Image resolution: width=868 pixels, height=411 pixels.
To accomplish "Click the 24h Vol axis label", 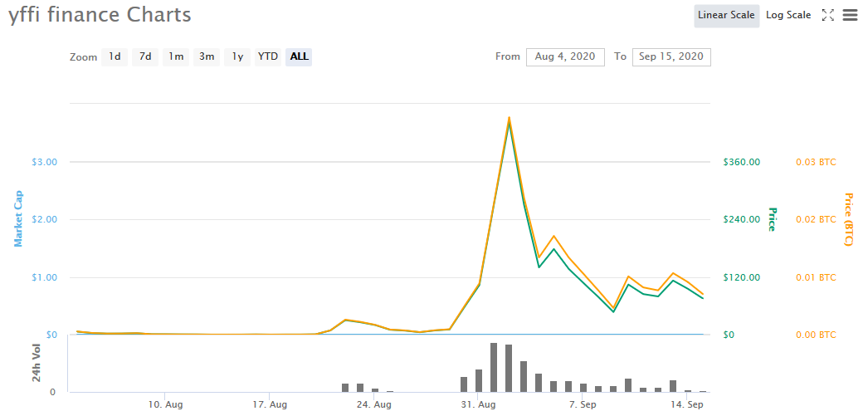I will click(36, 363).
